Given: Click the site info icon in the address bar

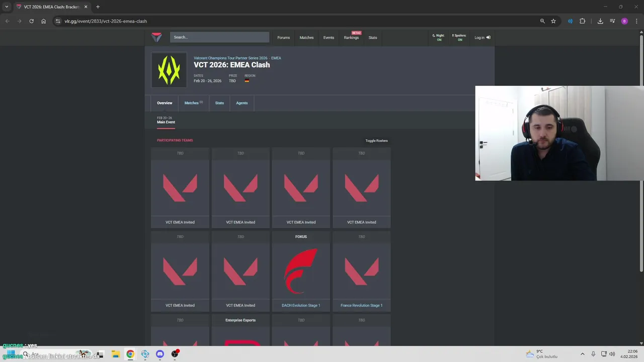Looking at the screenshot, I should tap(58, 21).
